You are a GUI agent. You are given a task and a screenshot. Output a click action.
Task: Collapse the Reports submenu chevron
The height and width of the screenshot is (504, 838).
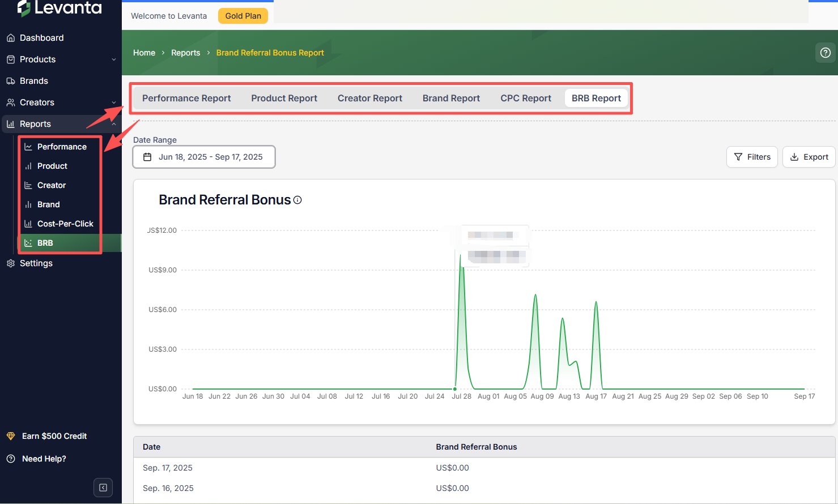point(114,124)
